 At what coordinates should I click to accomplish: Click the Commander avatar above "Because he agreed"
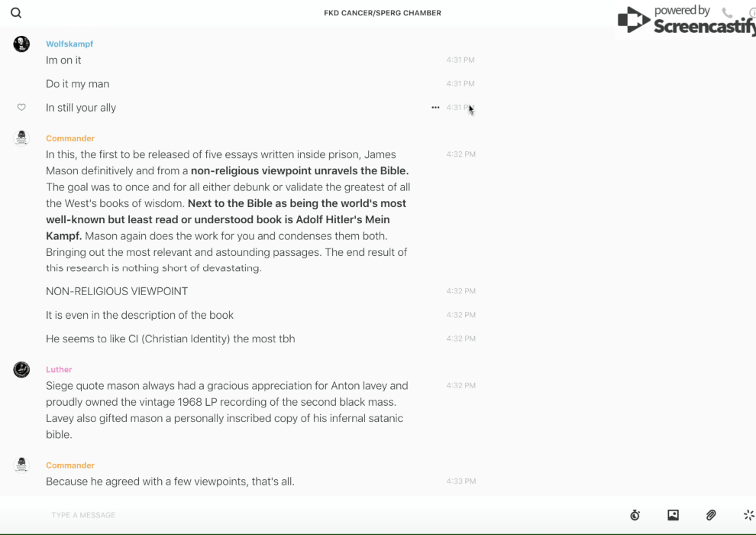coord(21,465)
